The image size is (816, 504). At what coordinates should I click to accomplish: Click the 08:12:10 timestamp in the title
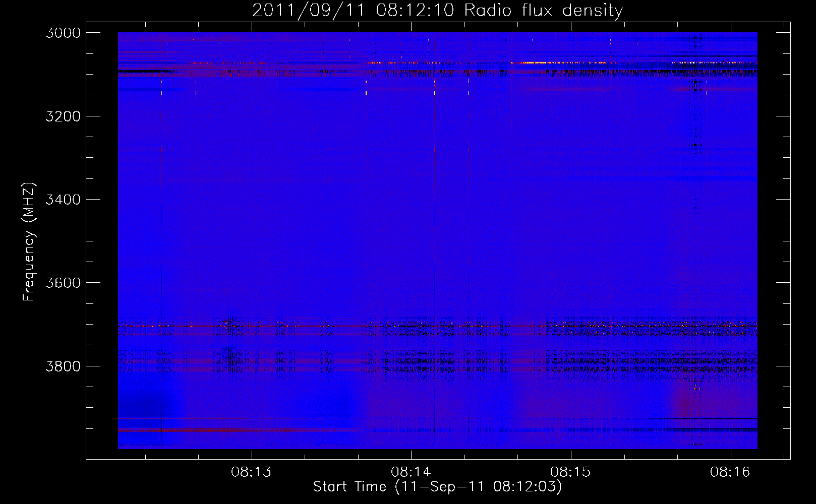click(x=415, y=11)
